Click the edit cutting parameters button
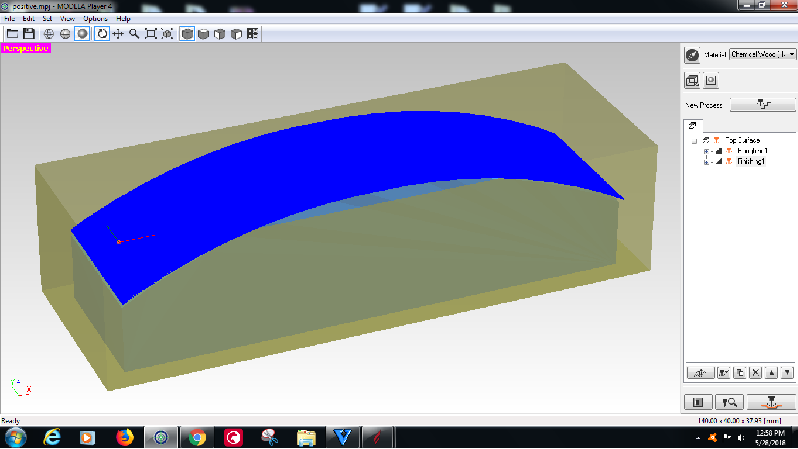798x449 pixels. coord(700,373)
